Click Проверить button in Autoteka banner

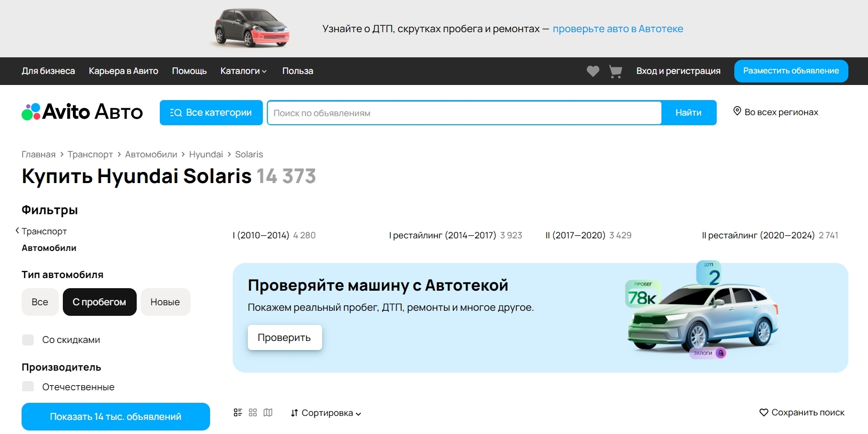coord(284,337)
